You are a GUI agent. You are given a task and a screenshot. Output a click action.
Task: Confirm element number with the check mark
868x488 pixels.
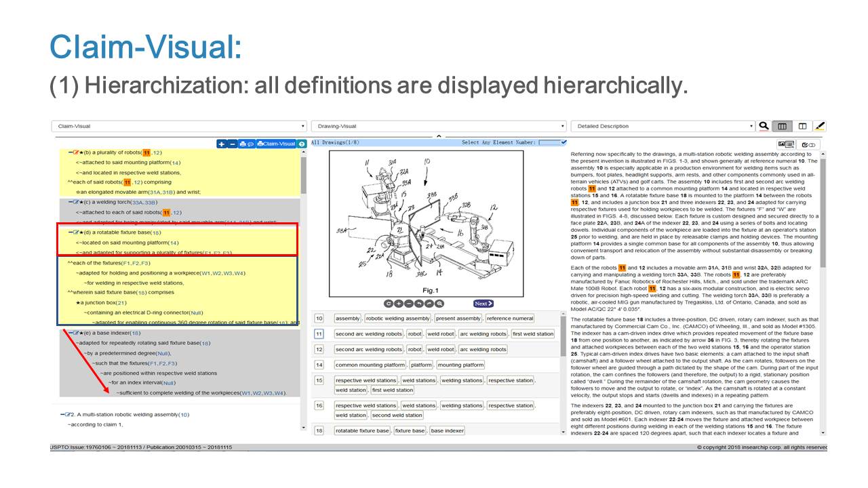[x=564, y=142]
